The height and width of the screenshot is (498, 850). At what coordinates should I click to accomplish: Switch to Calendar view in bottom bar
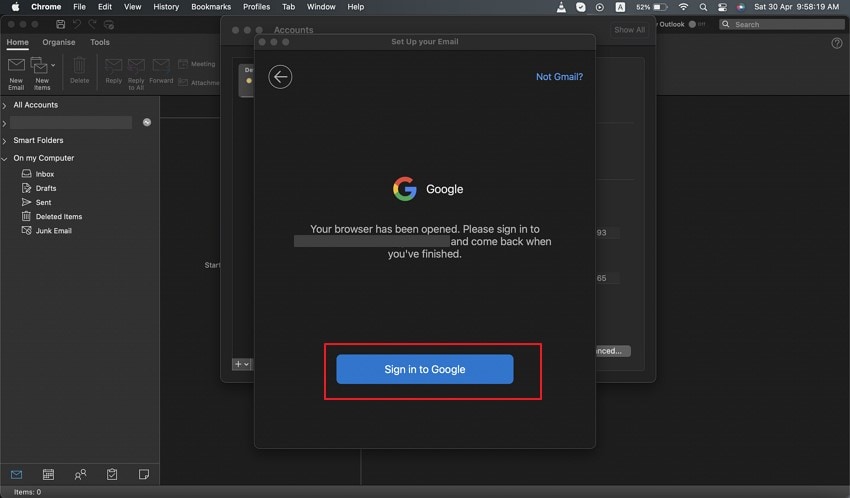pos(48,475)
